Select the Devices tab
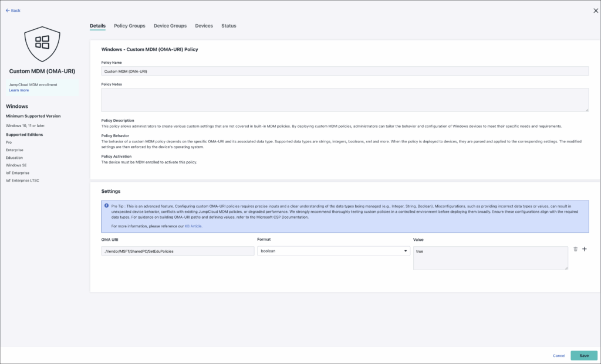 (204, 26)
